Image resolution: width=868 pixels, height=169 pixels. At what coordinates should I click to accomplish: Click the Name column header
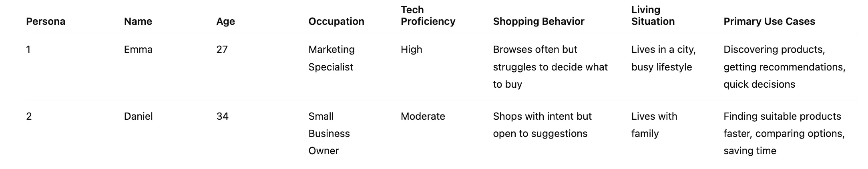(138, 21)
